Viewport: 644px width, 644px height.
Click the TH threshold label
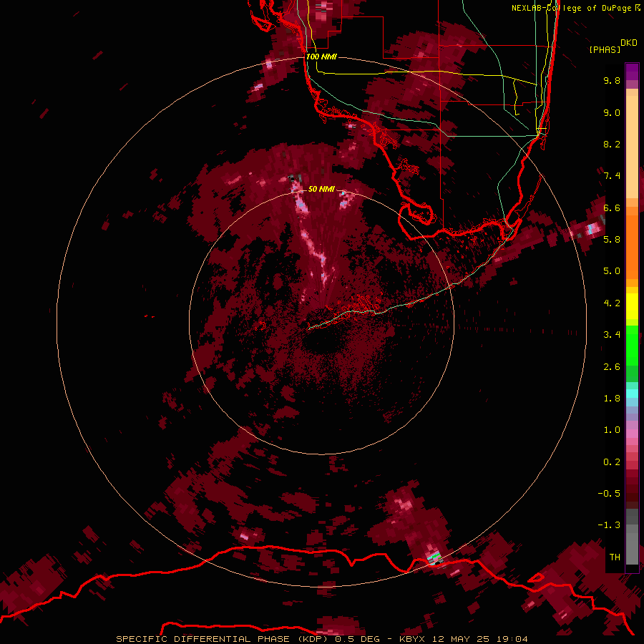(615, 557)
